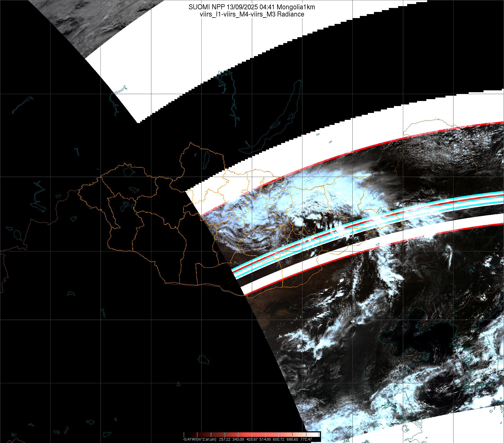Viewport: 504px width, 443px height.
Task: Click the title text 'SUOMI NPP 13/09/2025 04:41 Mongolia1km'
Action: [252, 7]
